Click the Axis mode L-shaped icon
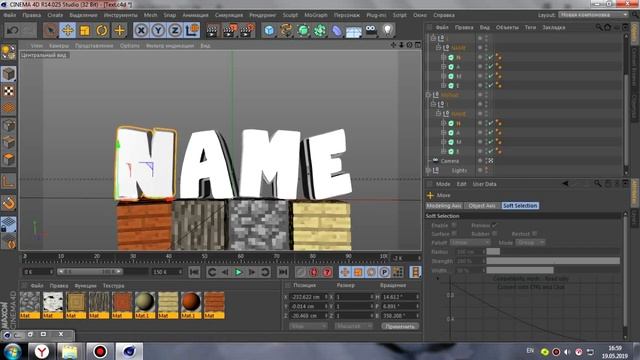 [9, 181]
